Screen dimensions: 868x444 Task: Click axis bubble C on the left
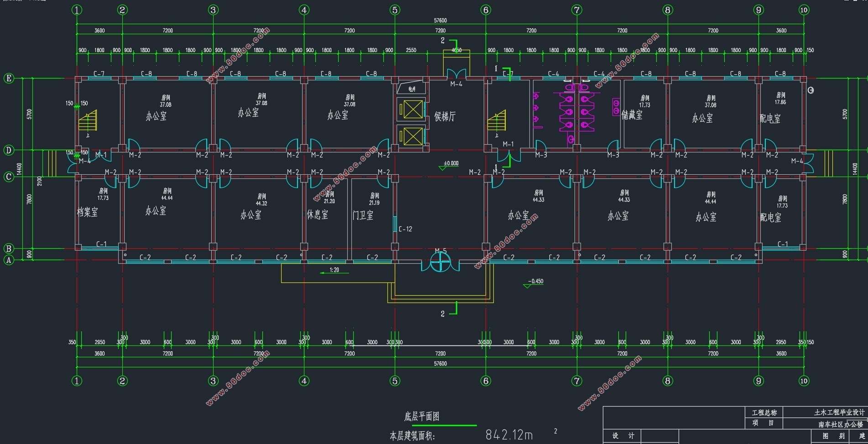pyautogui.click(x=9, y=177)
